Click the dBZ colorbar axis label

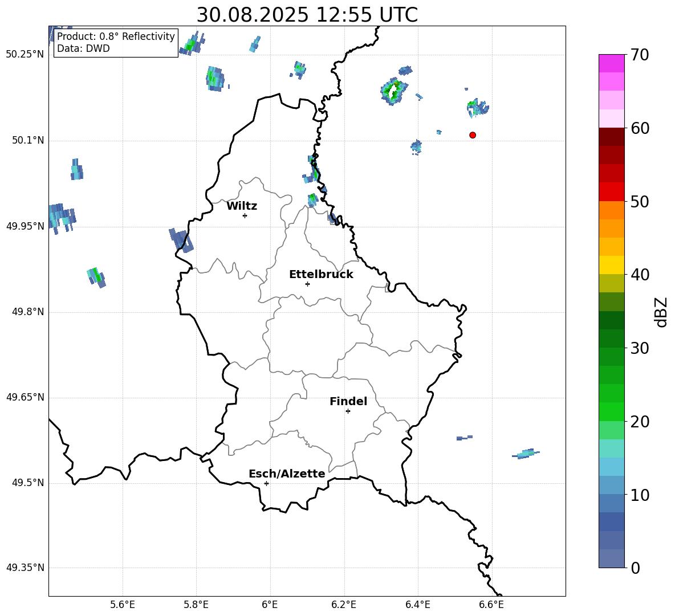[x=661, y=312]
